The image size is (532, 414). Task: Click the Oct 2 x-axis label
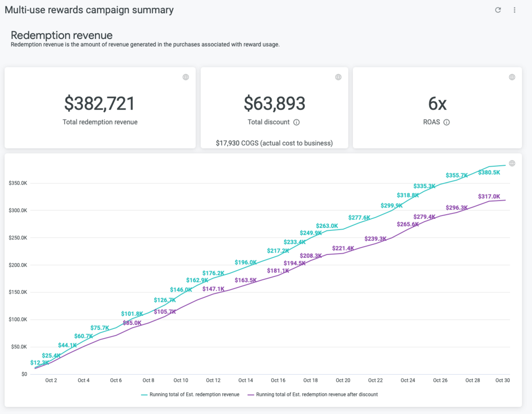click(51, 380)
